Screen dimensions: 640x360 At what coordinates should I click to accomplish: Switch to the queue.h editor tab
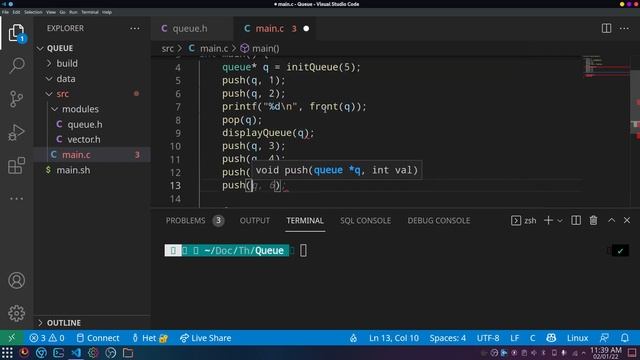(x=192, y=29)
